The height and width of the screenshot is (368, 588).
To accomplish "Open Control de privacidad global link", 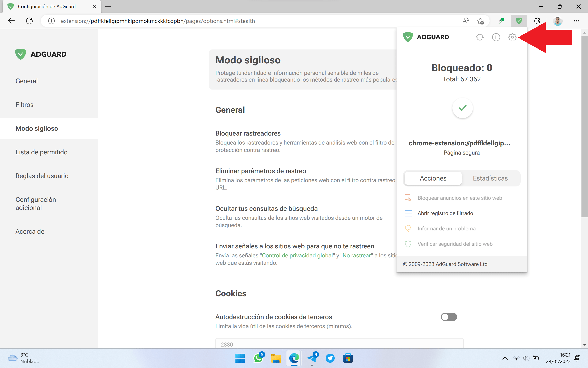I will (297, 256).
